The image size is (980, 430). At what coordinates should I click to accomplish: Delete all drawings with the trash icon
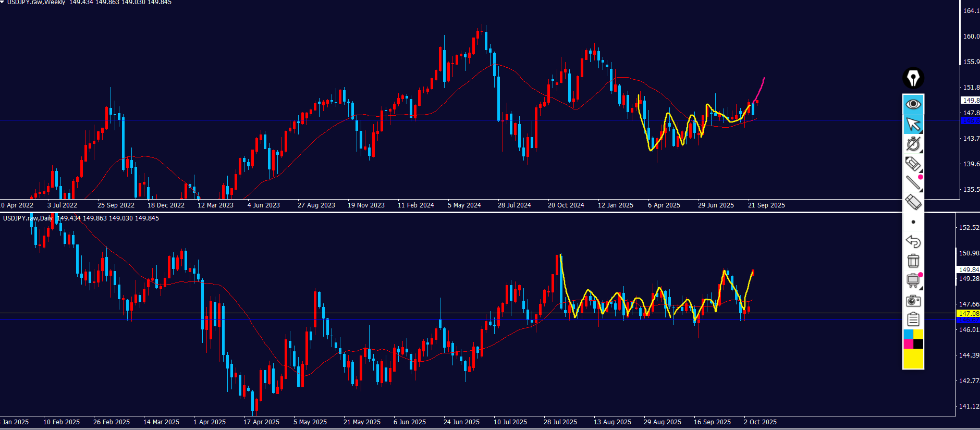coord(913,261)
